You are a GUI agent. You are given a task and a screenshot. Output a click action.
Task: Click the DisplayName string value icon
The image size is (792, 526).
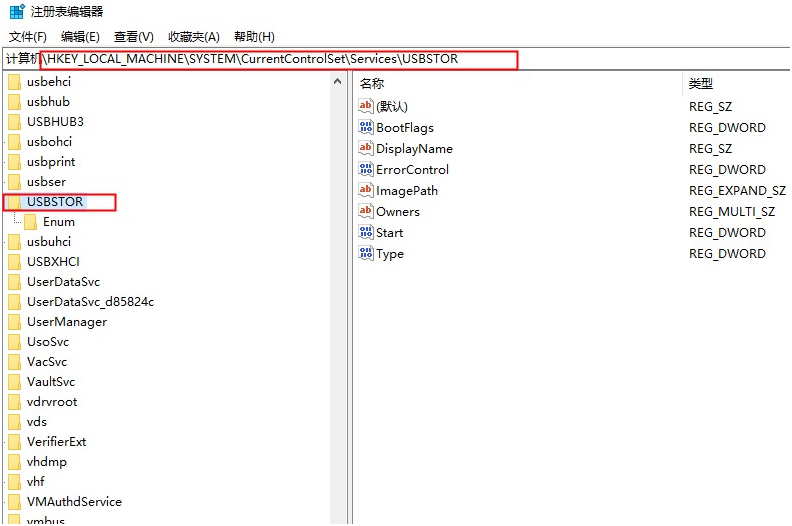tap(366, 148)
